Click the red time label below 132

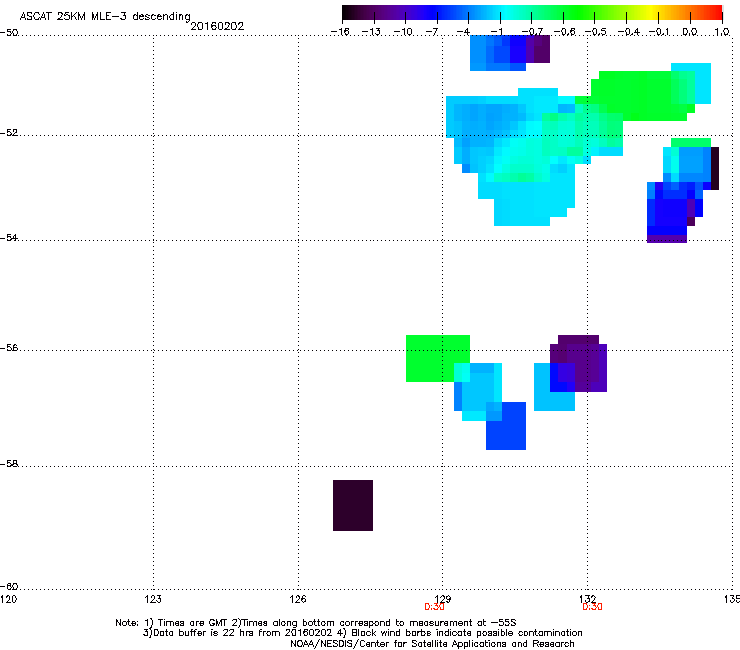592,607
